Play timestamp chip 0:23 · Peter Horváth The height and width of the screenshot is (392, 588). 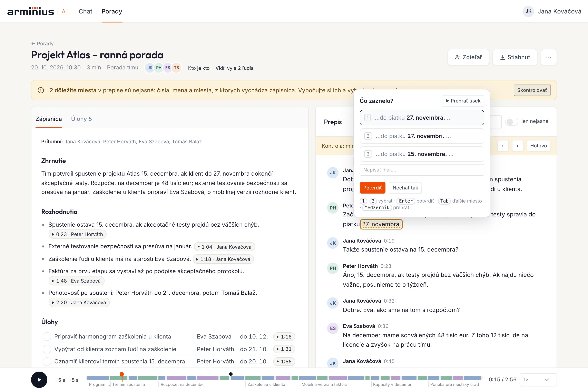point(78,234)
